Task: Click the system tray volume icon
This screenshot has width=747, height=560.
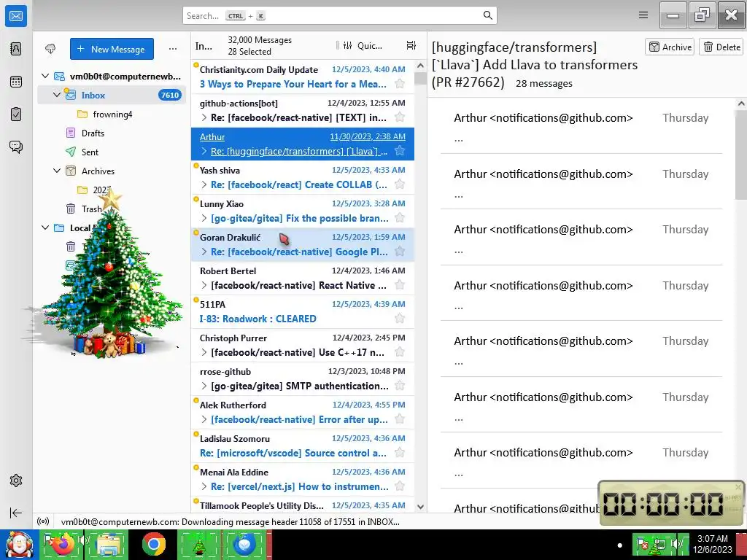Action: [676, 543]
